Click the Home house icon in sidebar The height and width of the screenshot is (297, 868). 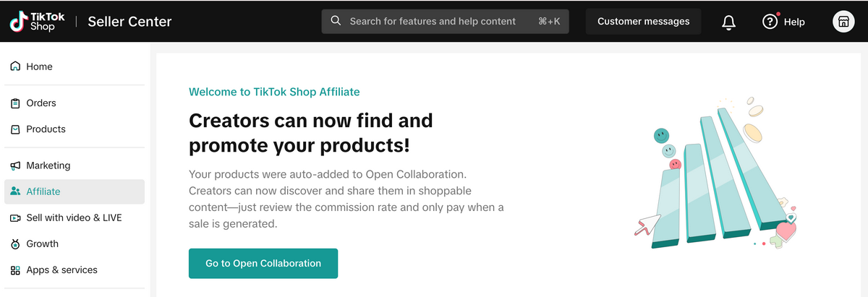pyautogui.click(x=15, y=66)
